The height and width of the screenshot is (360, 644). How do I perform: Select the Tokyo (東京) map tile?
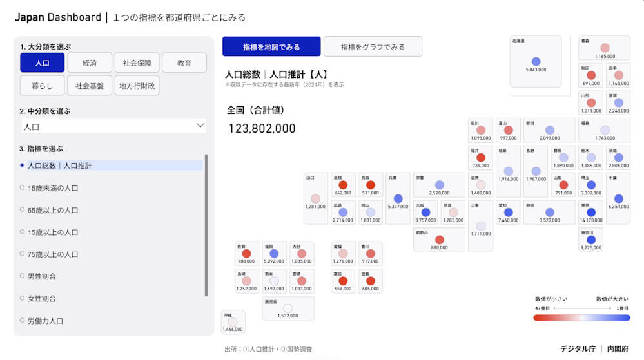tap(591, 213)
